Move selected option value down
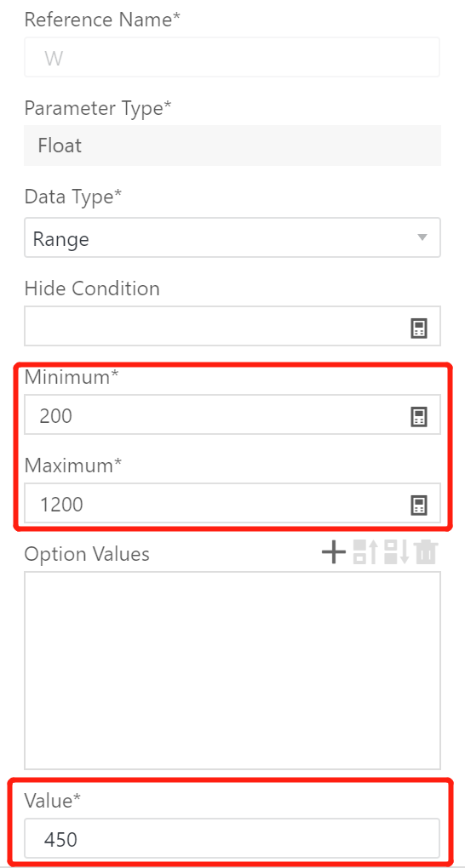Viewport: 465px width, 868px height. (398, 553)
